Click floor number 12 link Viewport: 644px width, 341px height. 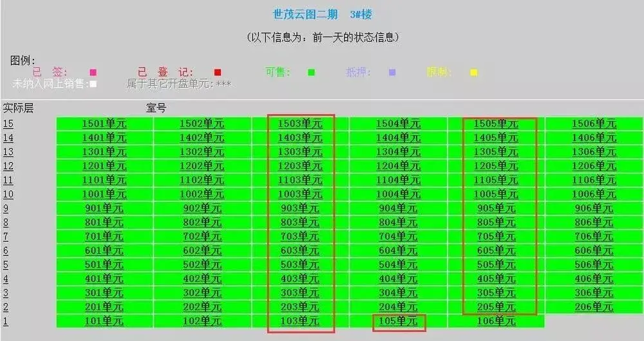8,166
